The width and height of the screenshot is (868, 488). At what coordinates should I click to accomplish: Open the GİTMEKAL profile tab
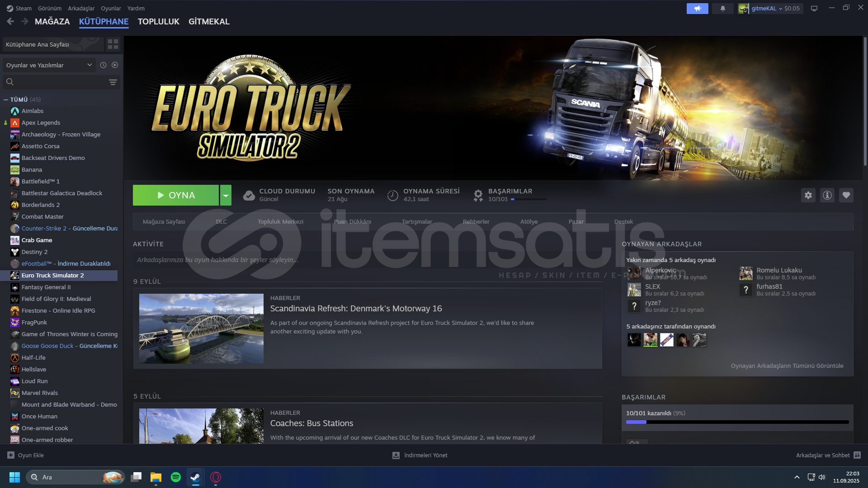pos(209,21)
